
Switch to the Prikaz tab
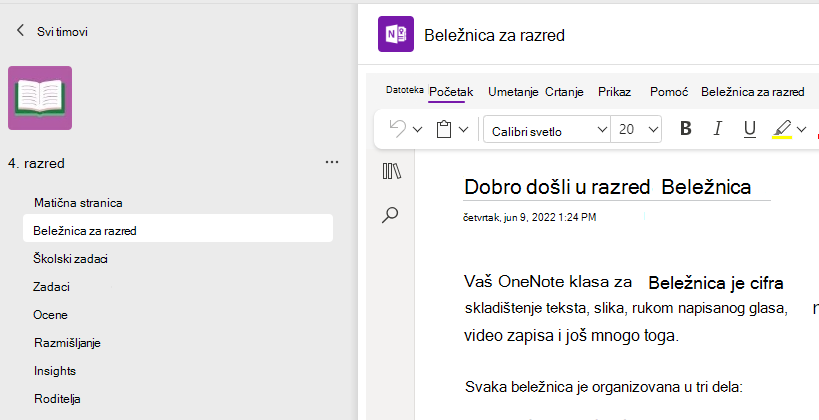614,92
